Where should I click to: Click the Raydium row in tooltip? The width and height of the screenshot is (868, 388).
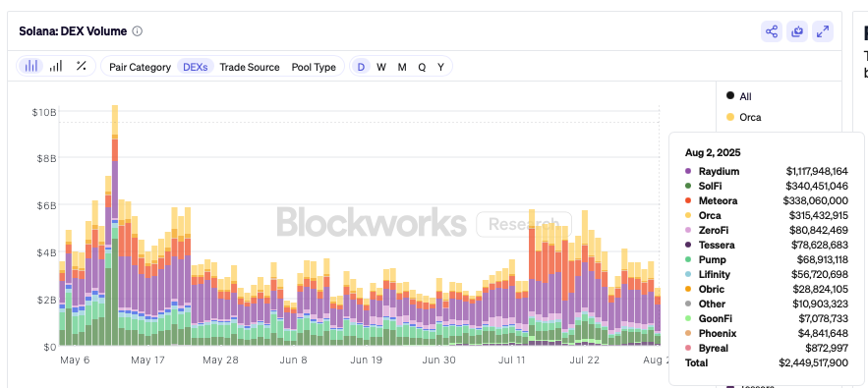coord(767,171)
